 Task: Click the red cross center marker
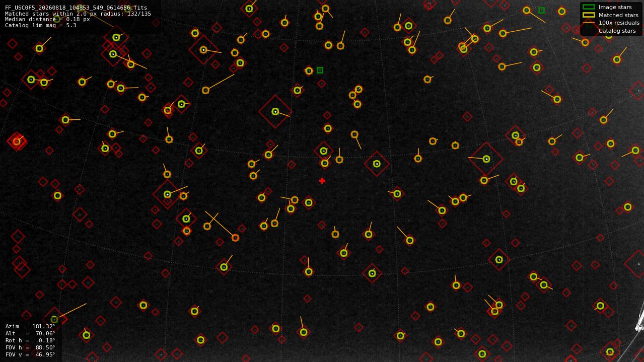point(322,181)
